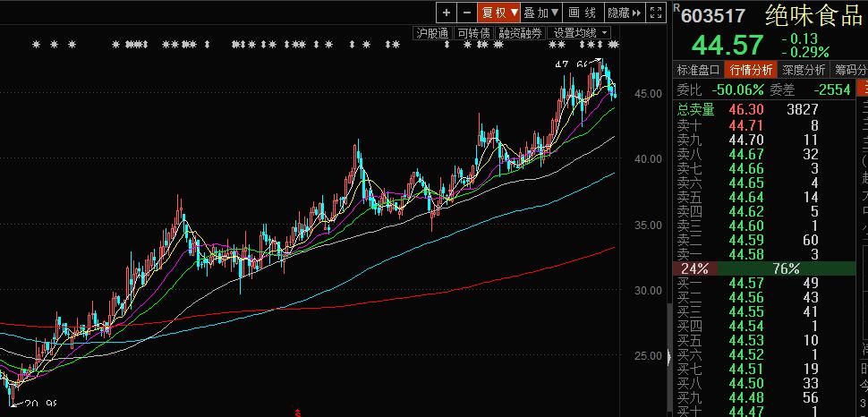Toggle the 融资融券 indicator
This screenshot has width=868, height=417.
521,33
